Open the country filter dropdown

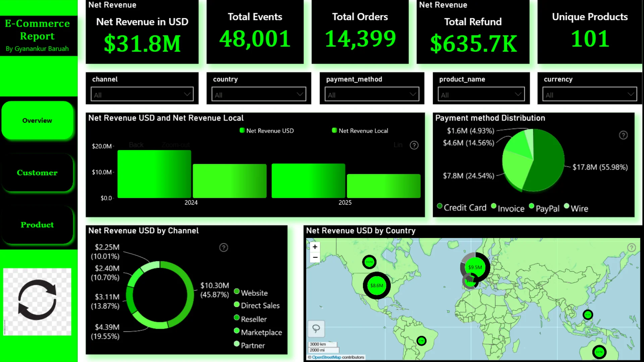[x=259, y=94]
